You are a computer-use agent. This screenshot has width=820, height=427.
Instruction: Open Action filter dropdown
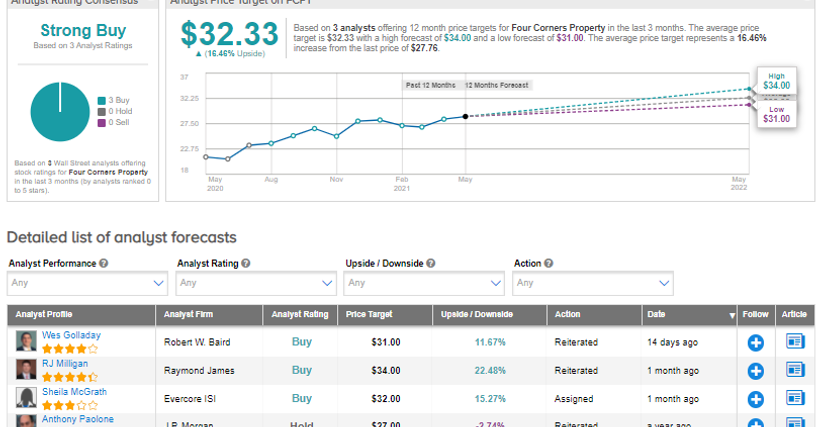click(593, 283)
